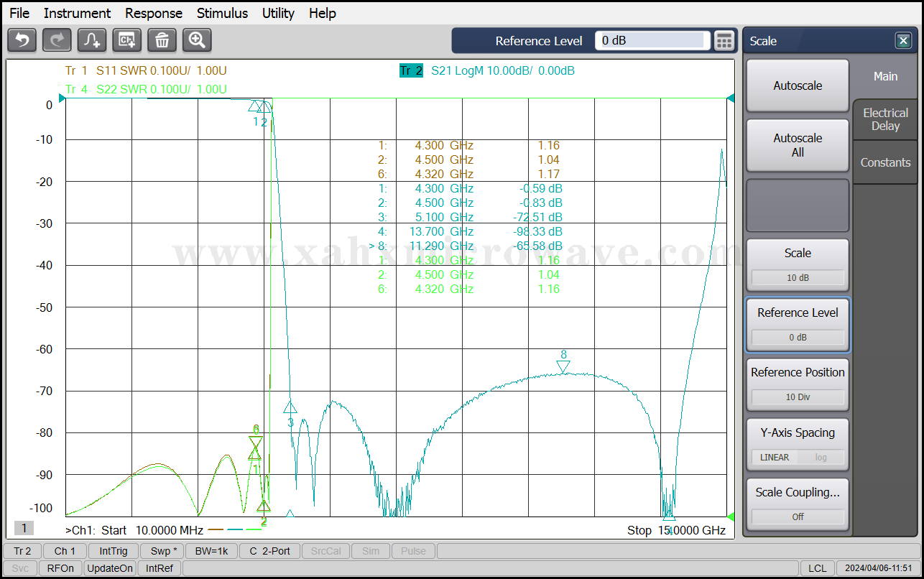Select marker 6 triangle on the SWR trace
Screen dimensions: 924x579
(256, 443)
